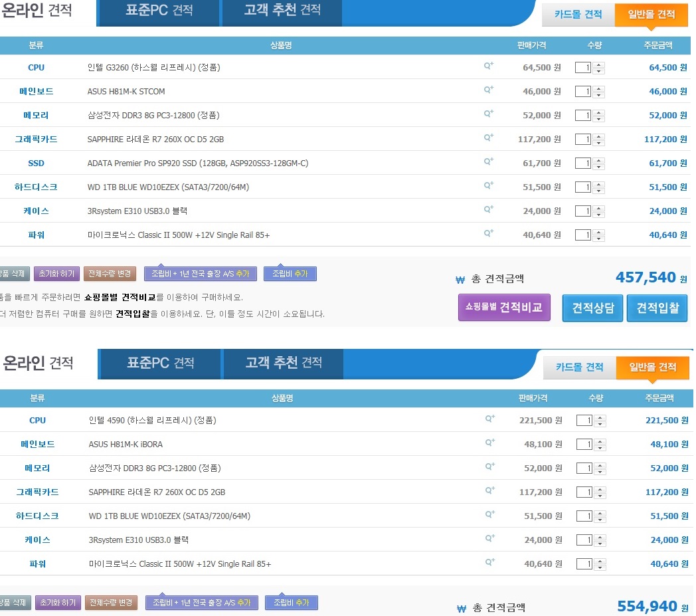The height and width of the screenshot is (616, 696).
Task: Open the 인텔 G3260 product name link
Action: click(x=153, y=68)
